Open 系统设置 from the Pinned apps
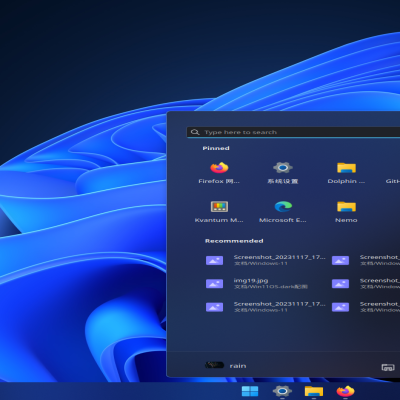Screen dimensions: 400x400 tap(283, 173)
